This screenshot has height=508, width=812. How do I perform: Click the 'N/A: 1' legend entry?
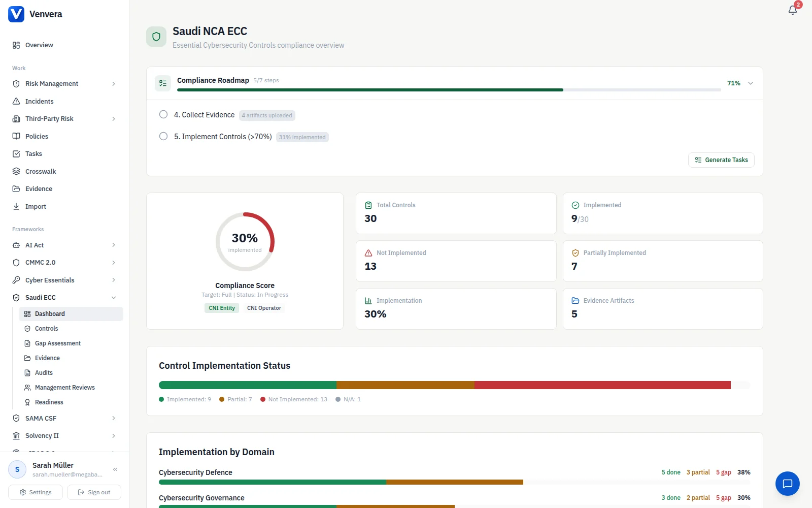click(348, 399)
